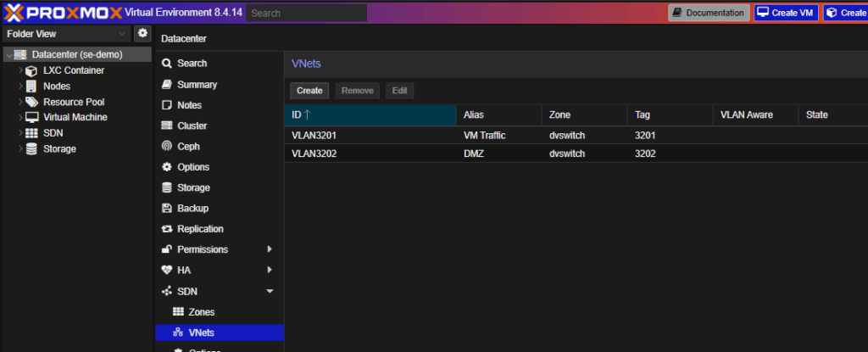Click the Replication retweet icon
The width and height of the screenshot is (868, 352).
[x=167, y=229]
